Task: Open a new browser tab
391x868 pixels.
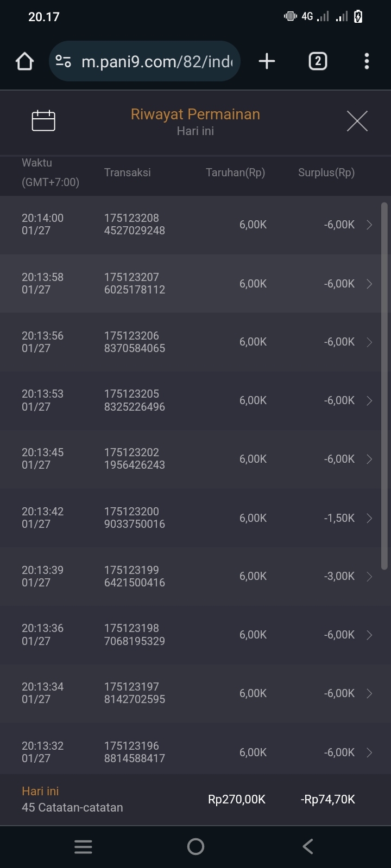Action: [x=267, y=61]
